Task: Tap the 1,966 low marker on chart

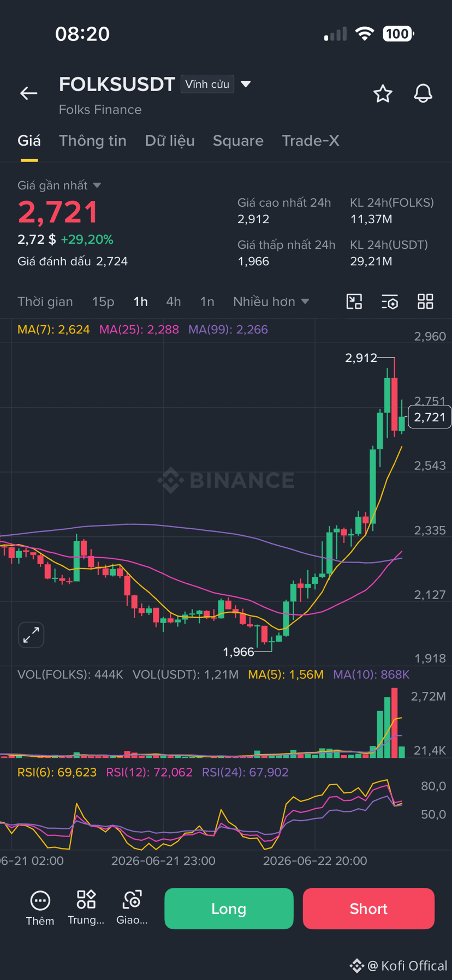Action: (239, 652)
